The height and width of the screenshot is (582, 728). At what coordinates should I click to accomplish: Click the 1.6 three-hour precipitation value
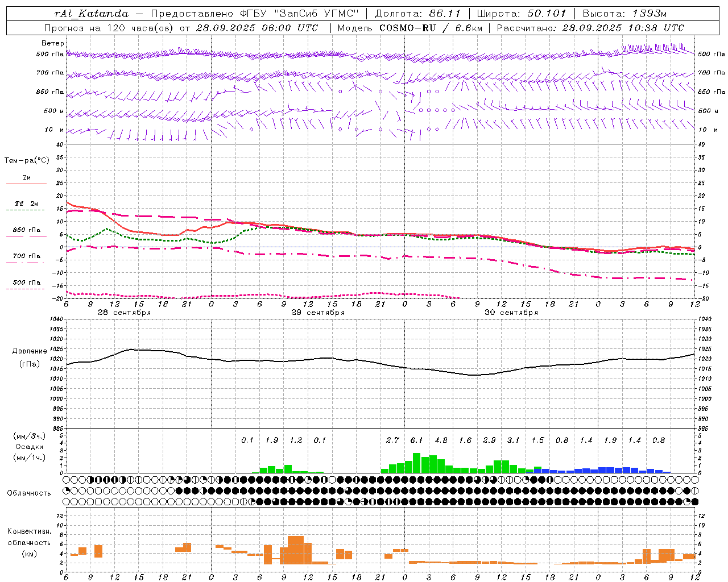(465, 440)
